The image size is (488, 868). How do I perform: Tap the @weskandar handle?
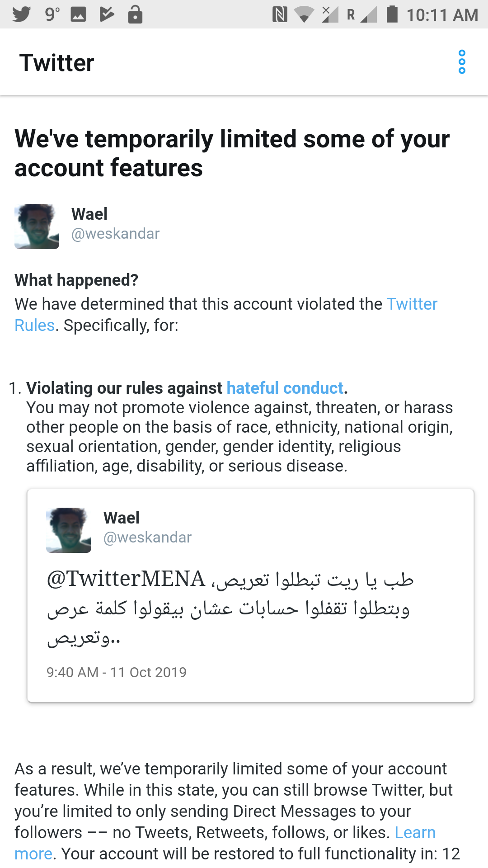(x=116, y=234)
